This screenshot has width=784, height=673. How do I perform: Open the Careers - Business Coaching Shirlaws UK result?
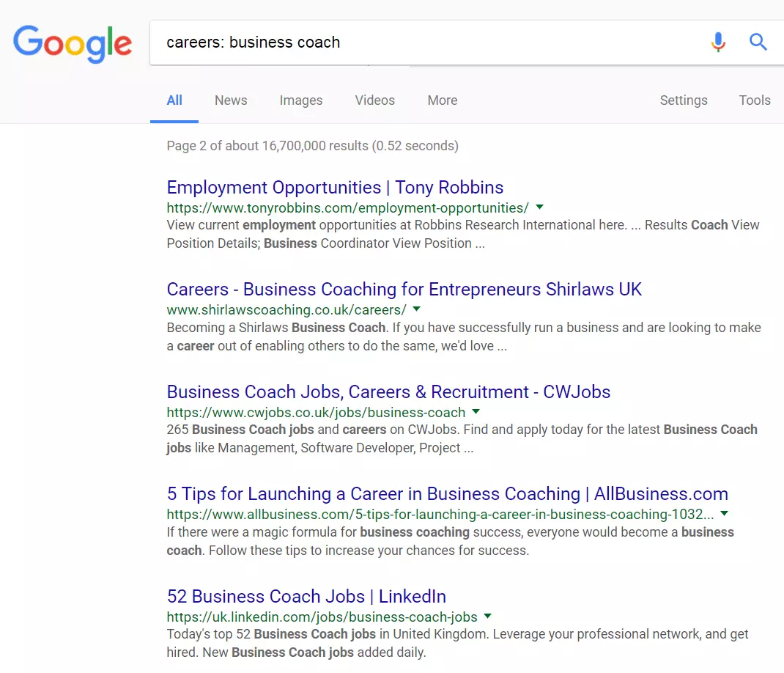click(x=404, y=290)
